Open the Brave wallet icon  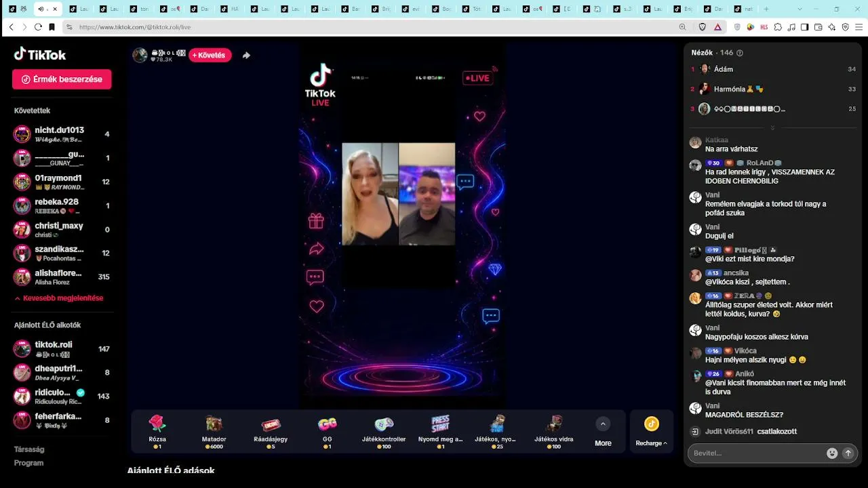coord(818,27)
